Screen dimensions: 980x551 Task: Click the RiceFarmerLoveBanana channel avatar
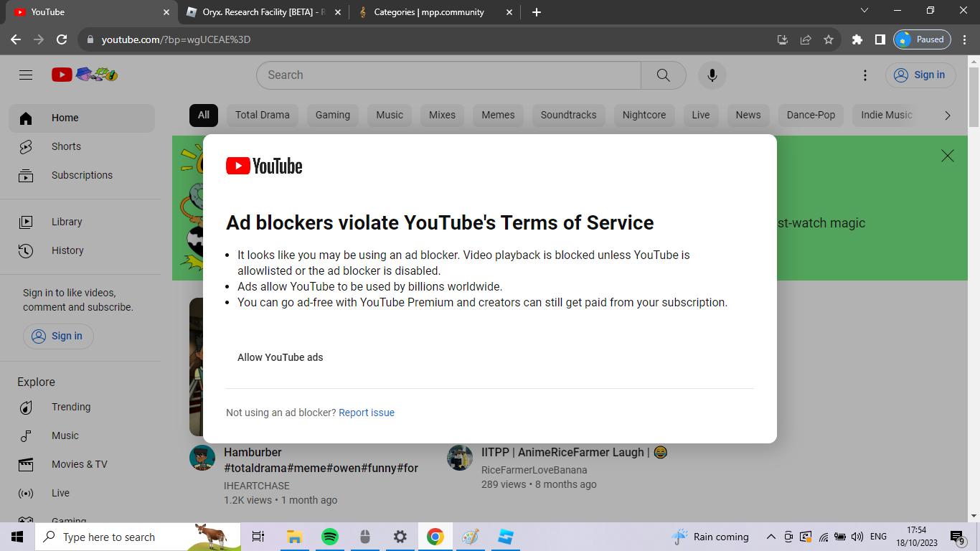[x=460, y=457]
